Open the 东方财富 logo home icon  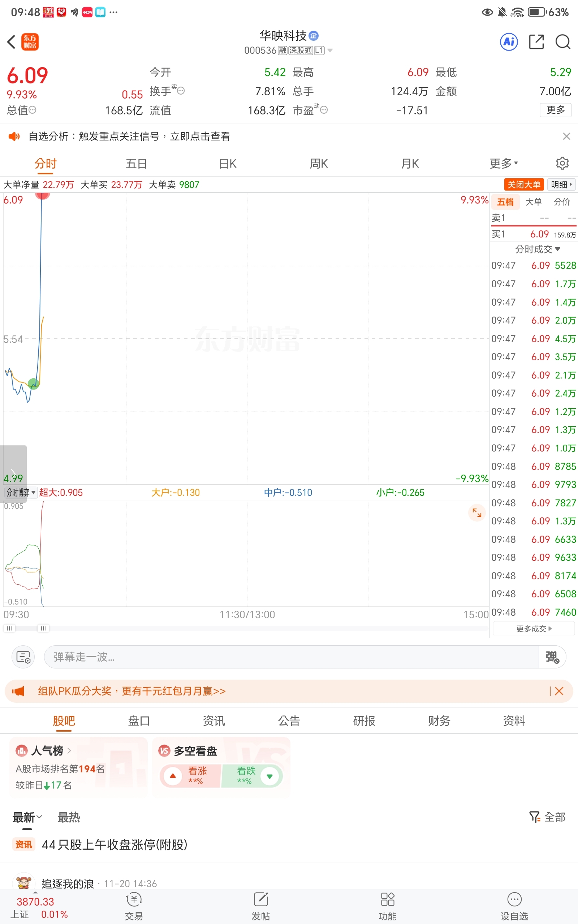point(30,42)
